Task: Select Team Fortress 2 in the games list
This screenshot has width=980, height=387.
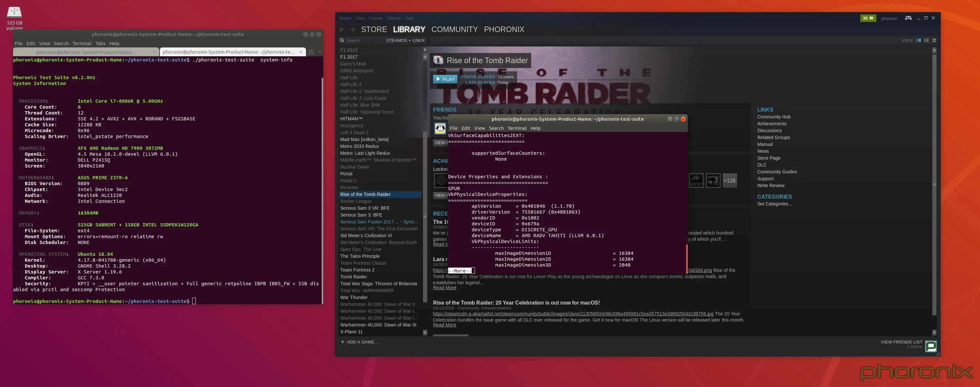Action: tap(357, 270)
